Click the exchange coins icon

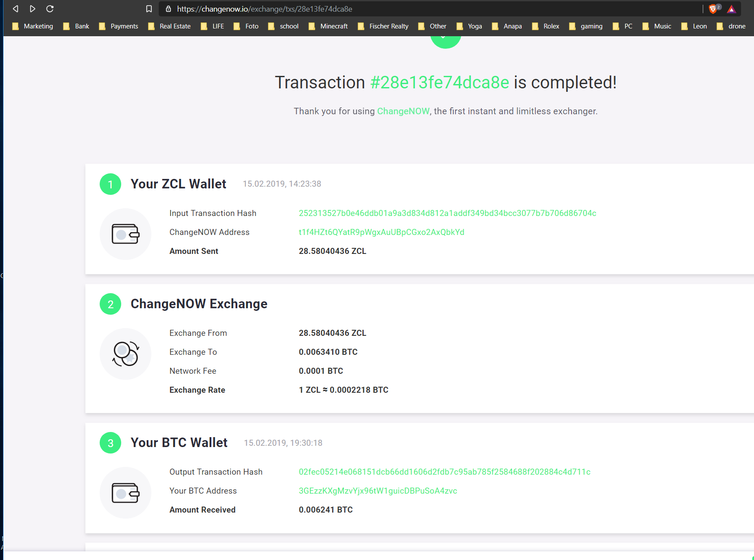pyautogui.click(x=126, y=354)
